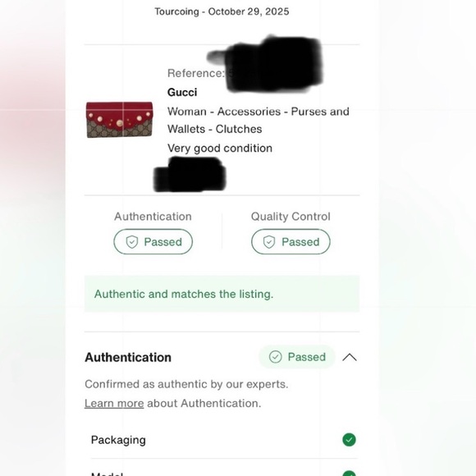
Task: Click shield icon in Authentication Passed badge
Action: pos(132,242)
